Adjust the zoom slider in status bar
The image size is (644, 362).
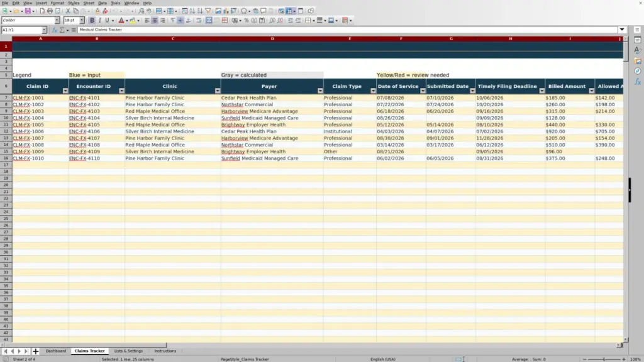[x=604, y=359]
